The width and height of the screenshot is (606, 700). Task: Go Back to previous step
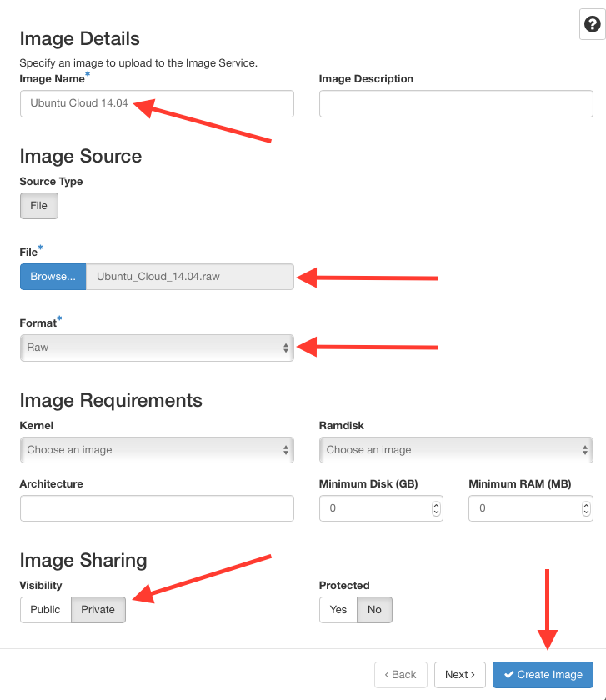(401, 675)
